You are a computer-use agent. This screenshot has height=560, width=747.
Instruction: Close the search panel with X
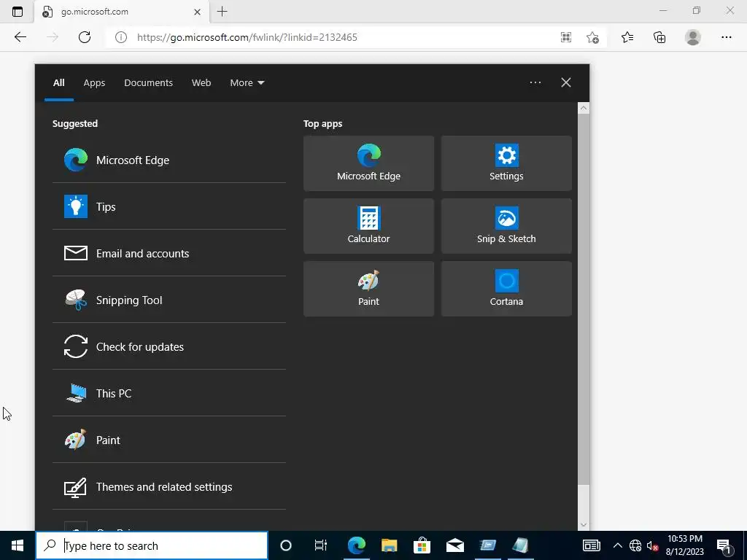[566, 82]
